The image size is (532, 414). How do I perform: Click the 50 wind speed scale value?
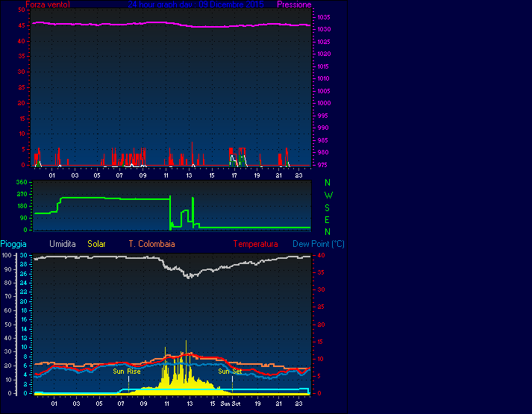(x=22, y=10)
